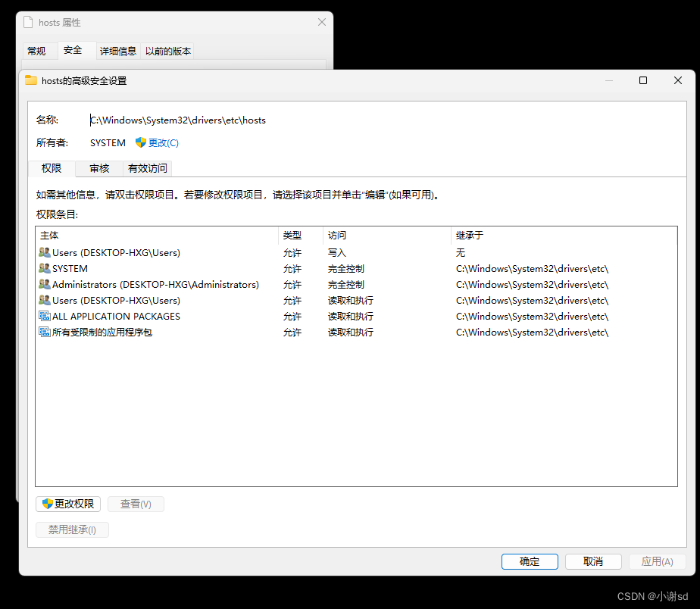Viewport: 700px width, 609px height.
Task: Click the 所有受限制的应用程序包 entry icon
Action: click(46, 332)
